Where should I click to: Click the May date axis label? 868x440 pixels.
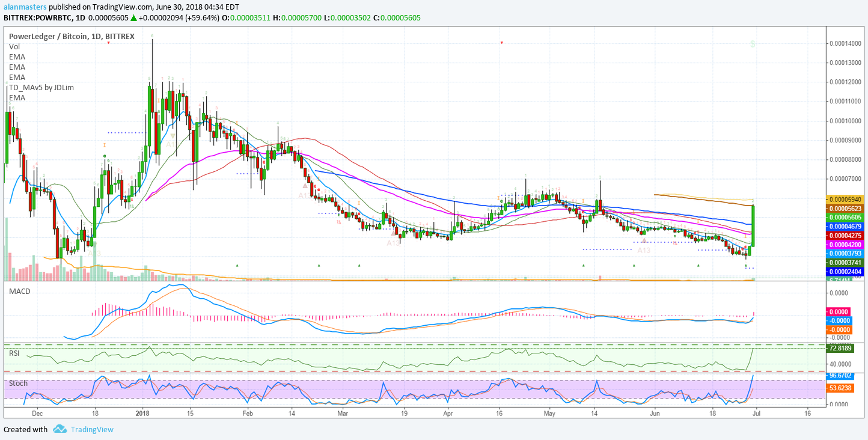[x=549, y=414]
